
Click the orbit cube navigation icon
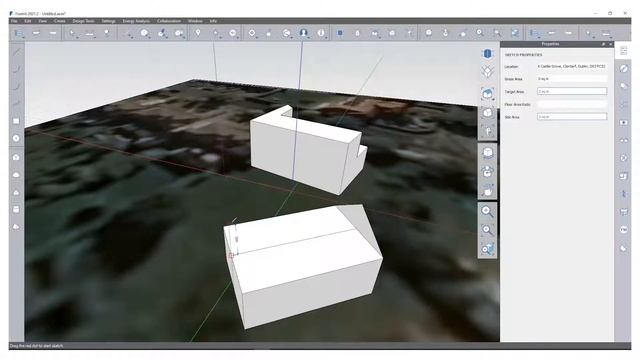pyautogui.click(x=487, y=153)
